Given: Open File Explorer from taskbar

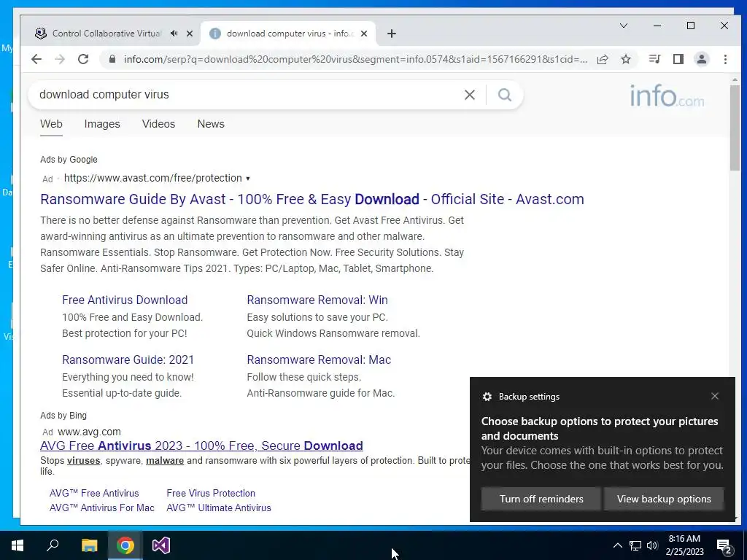Looking at the screenshot, I should (89, 545).
